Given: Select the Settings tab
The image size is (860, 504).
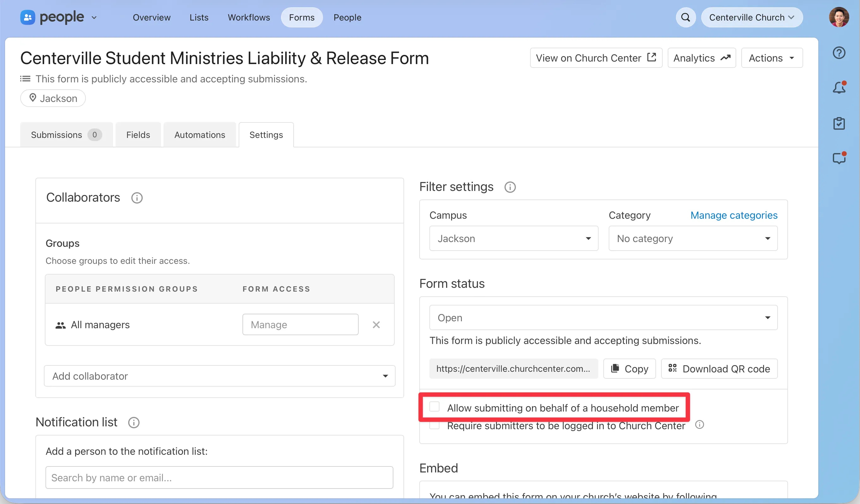Looking at the screenshot, I should (x=266, y=135).
